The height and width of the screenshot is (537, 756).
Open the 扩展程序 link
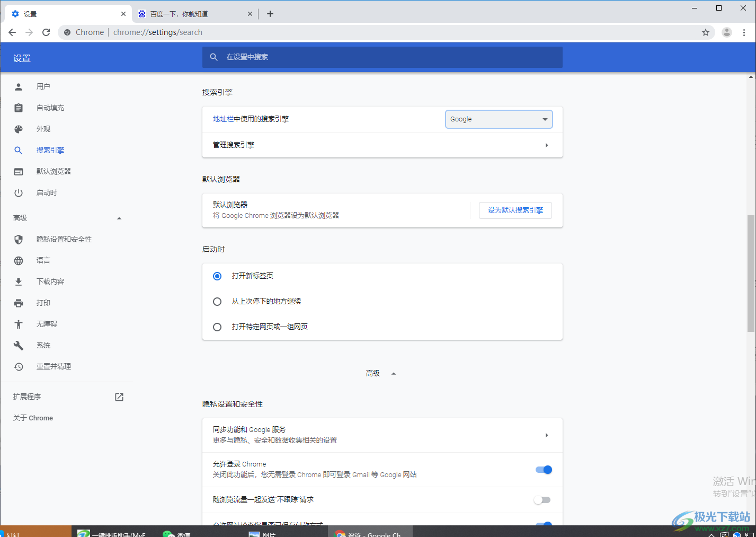pyautogui.click(x=27, y=397)
